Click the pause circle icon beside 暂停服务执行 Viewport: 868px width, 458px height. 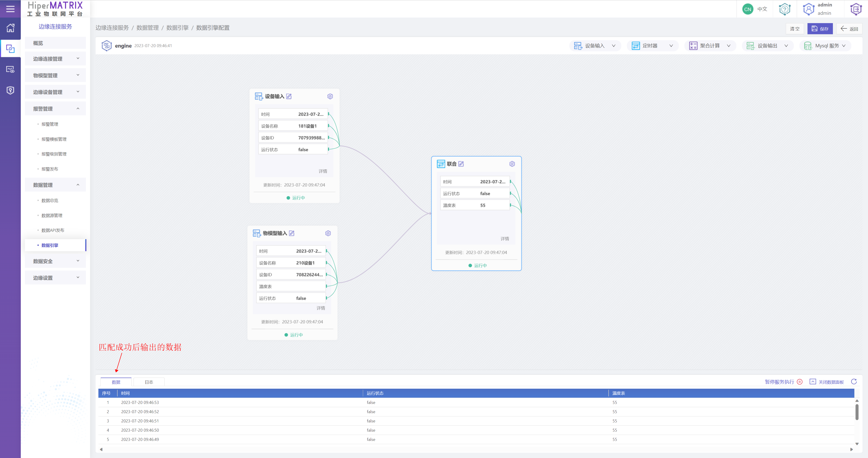(x=800, y=382)
